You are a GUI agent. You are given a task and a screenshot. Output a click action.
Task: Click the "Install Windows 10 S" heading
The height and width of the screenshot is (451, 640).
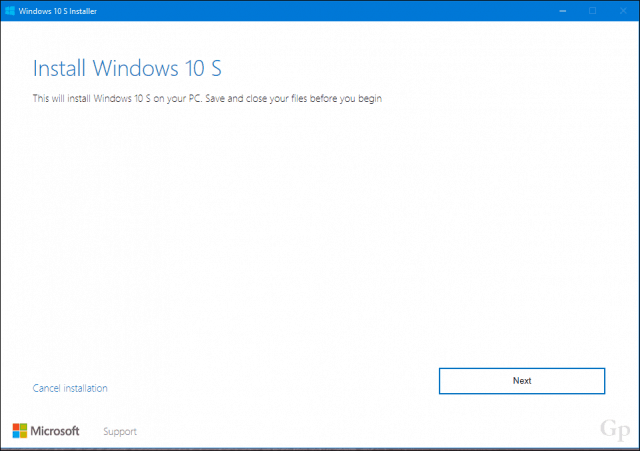tap(127, 68)
